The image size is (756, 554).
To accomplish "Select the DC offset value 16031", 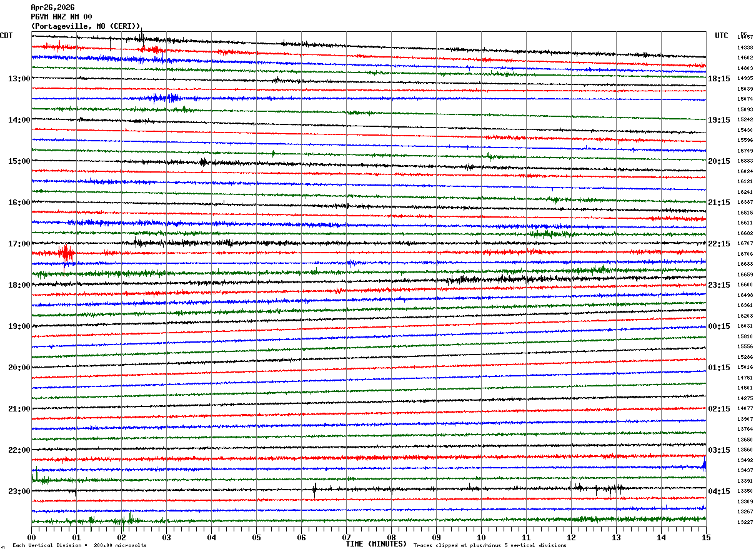I will tap(745, 326).
